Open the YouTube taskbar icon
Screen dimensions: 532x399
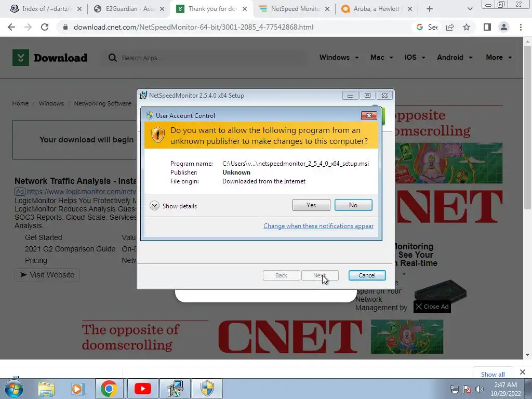[x=142, y=389]
